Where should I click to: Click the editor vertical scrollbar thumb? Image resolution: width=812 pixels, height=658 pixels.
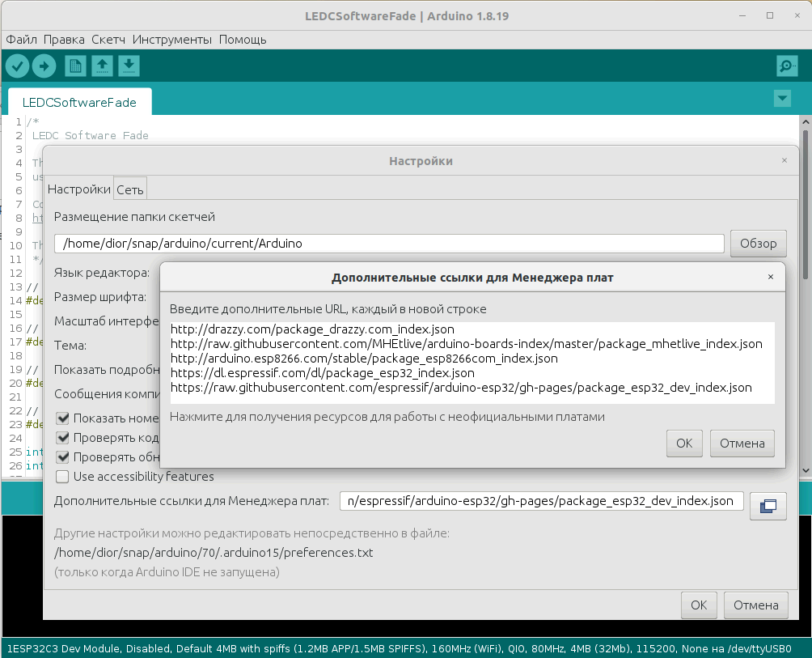tap(806, 204)
